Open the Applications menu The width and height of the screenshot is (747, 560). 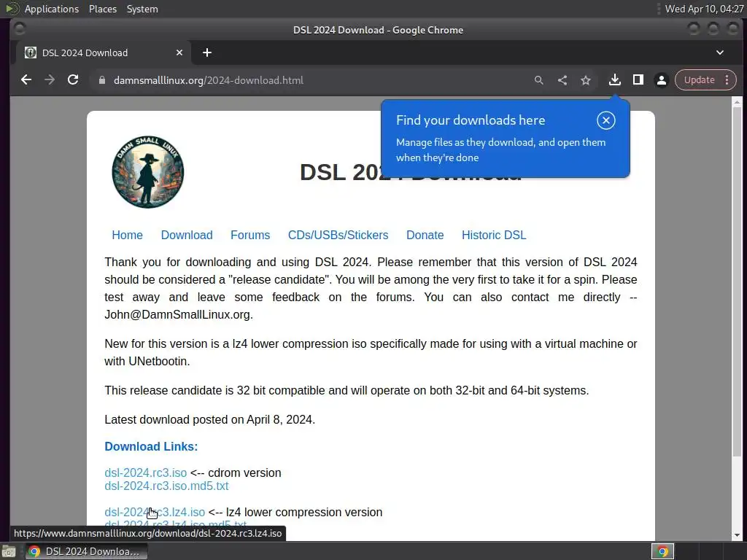click(52, 9)
